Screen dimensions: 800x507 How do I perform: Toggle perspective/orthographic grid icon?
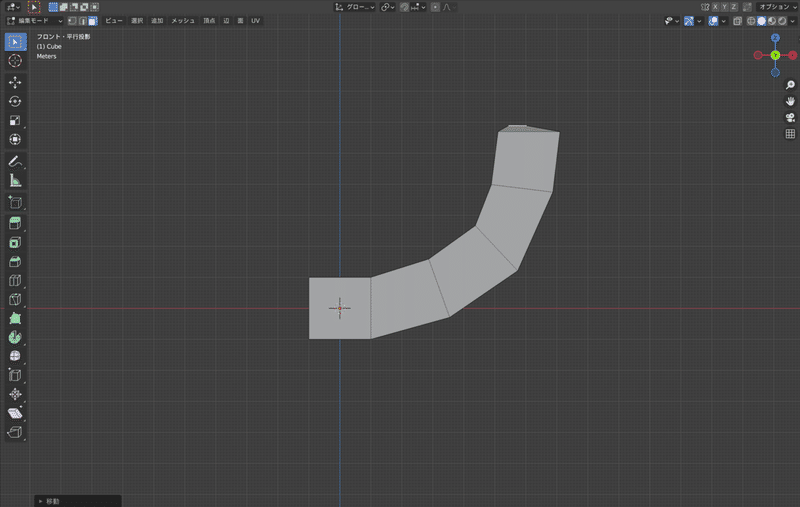click(790, 134)
